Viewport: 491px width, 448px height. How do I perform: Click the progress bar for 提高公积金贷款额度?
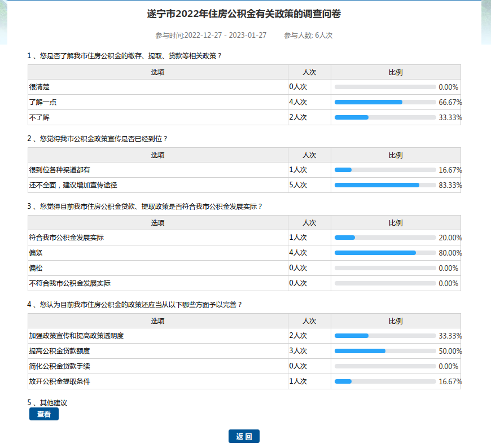tap(385, 351)
